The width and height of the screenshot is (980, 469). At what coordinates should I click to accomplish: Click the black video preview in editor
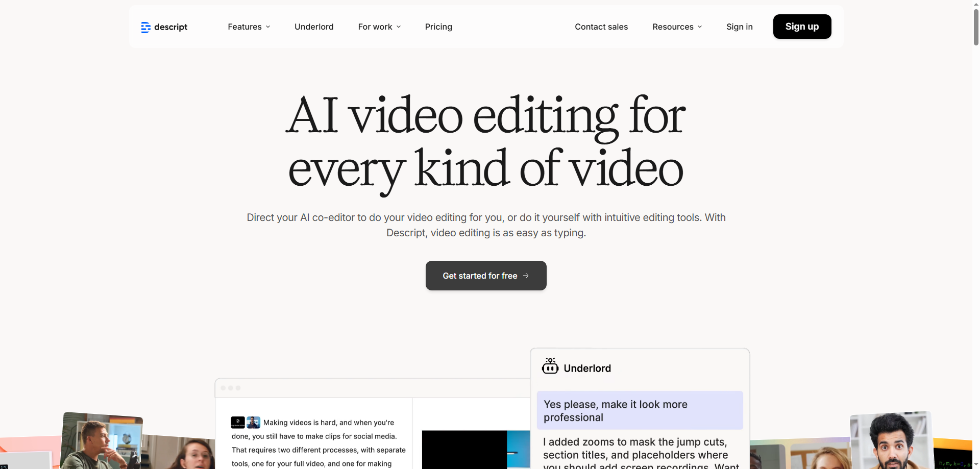(x=464, y=450)
